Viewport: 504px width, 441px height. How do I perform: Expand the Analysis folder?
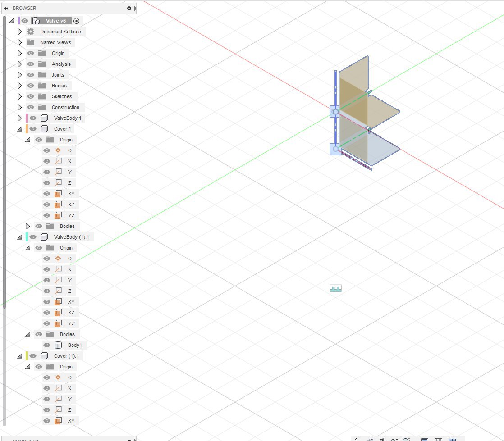[x=19, y=64]
